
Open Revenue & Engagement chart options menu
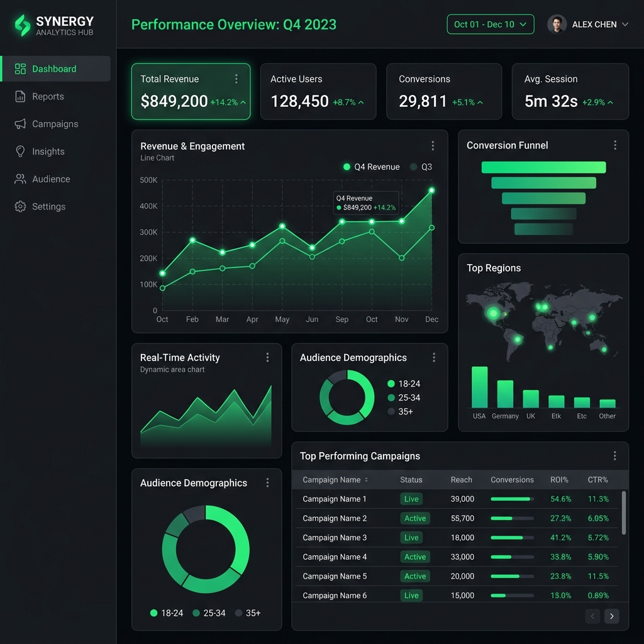[433, 145]
